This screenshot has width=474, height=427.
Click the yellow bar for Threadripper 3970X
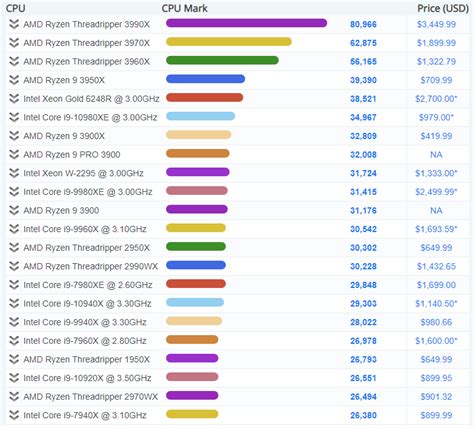point(229,42)
